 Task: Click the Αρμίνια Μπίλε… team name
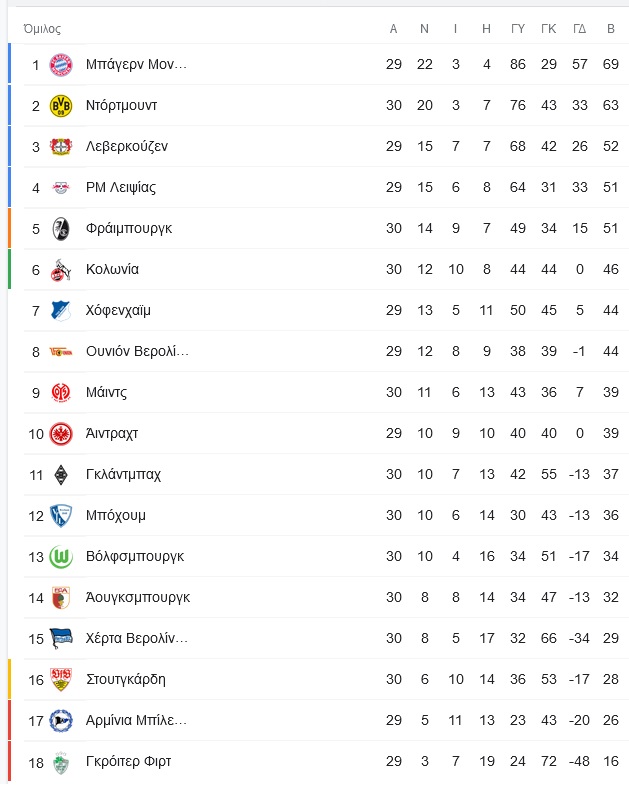(136, 720)
